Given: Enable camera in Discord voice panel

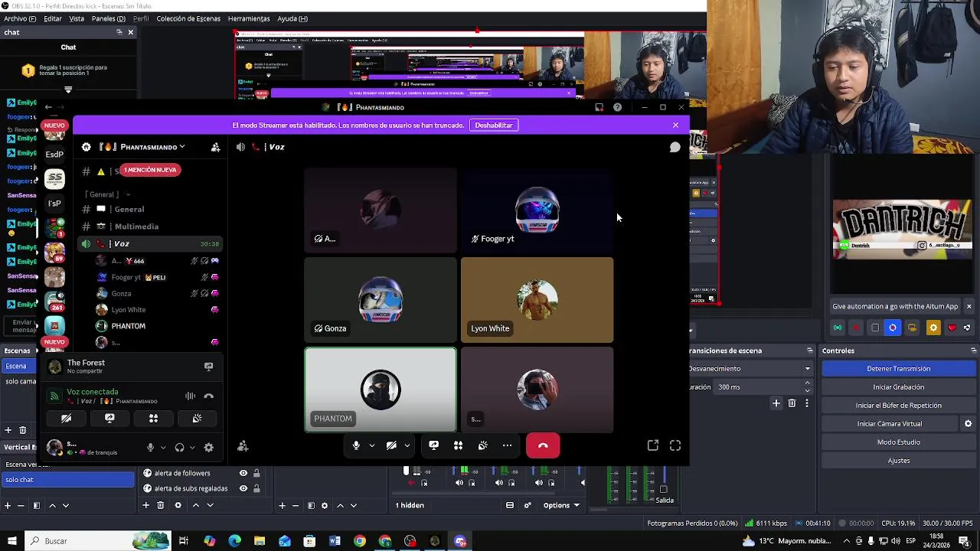Looking at the screenshot, I should 66,419.
